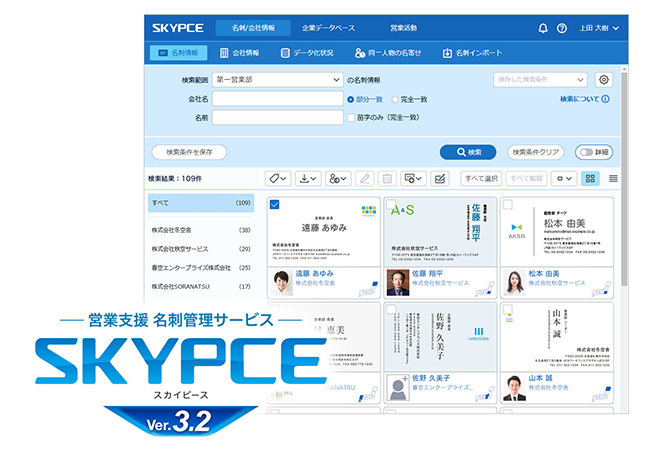Screen dimensions: 650x450
Task: Click the info icon beside 検索について
Action: coord(606,99)
